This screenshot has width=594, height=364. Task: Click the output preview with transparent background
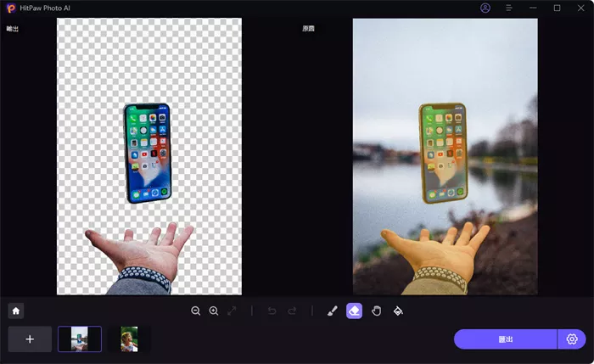149,157
